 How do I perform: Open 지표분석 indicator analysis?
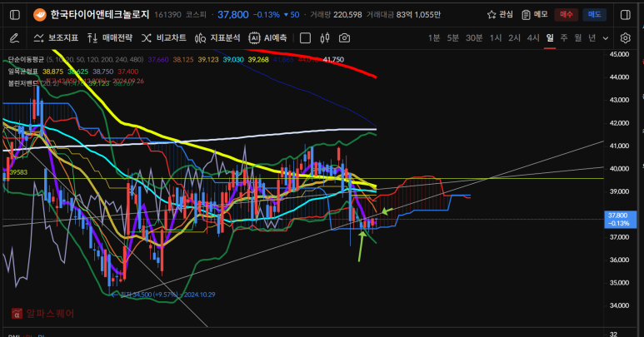click(x=217, y=38)
